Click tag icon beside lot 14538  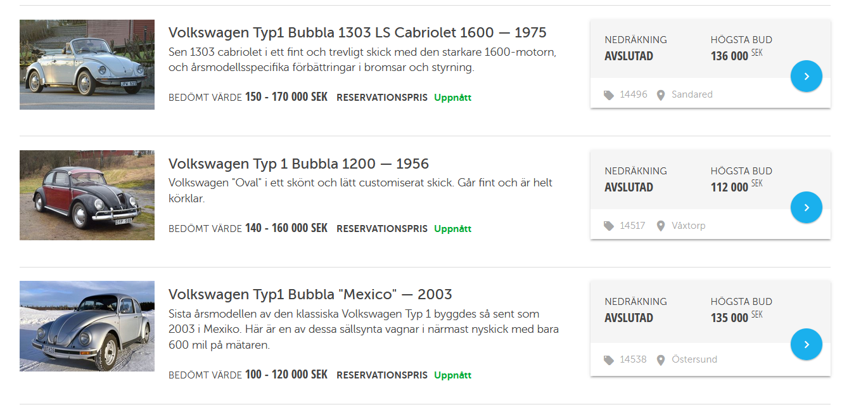609,360
